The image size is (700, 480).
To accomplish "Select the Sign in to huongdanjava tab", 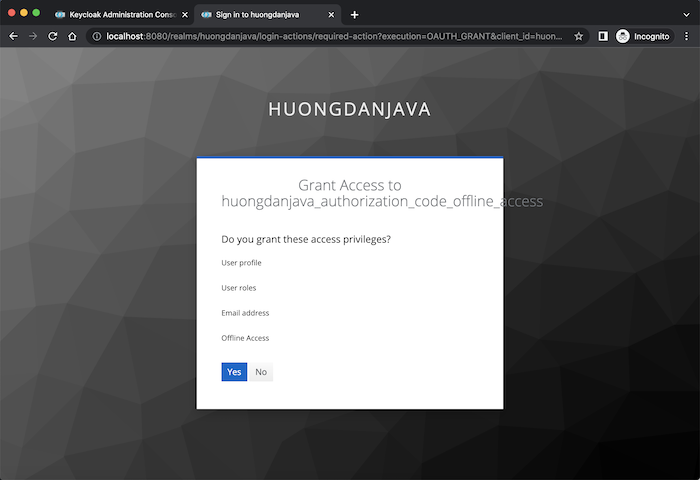I will (268, 15).
